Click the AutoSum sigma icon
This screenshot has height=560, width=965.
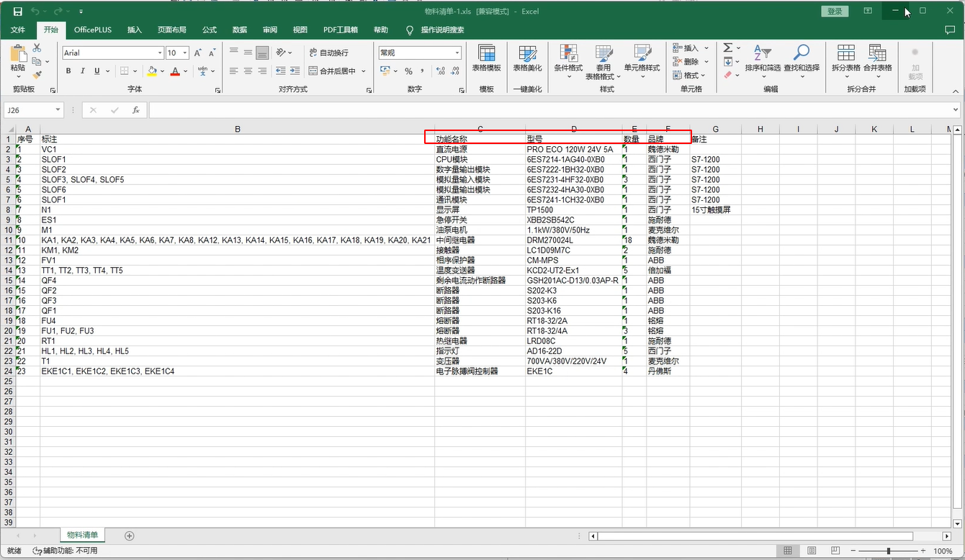tap(728, 48)
